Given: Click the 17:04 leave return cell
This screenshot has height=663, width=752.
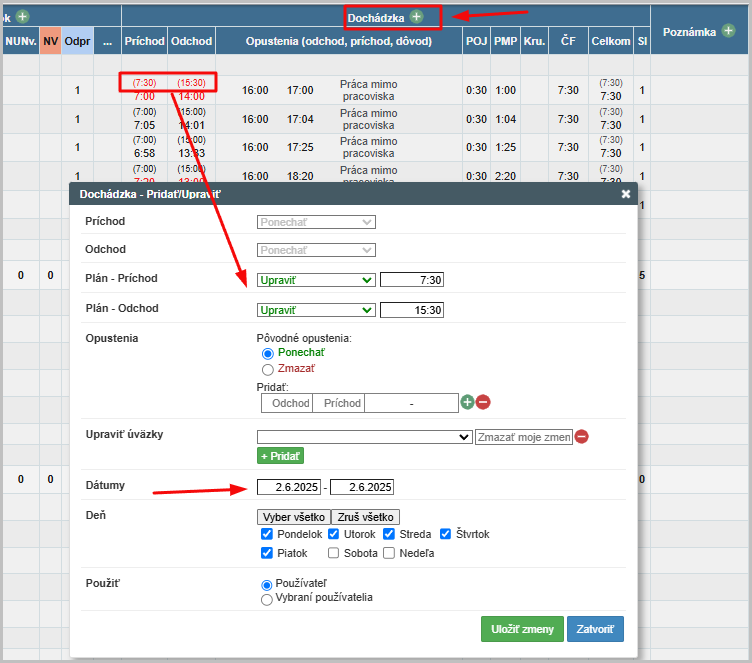Looking at the screenshot, I should (300, 119).
